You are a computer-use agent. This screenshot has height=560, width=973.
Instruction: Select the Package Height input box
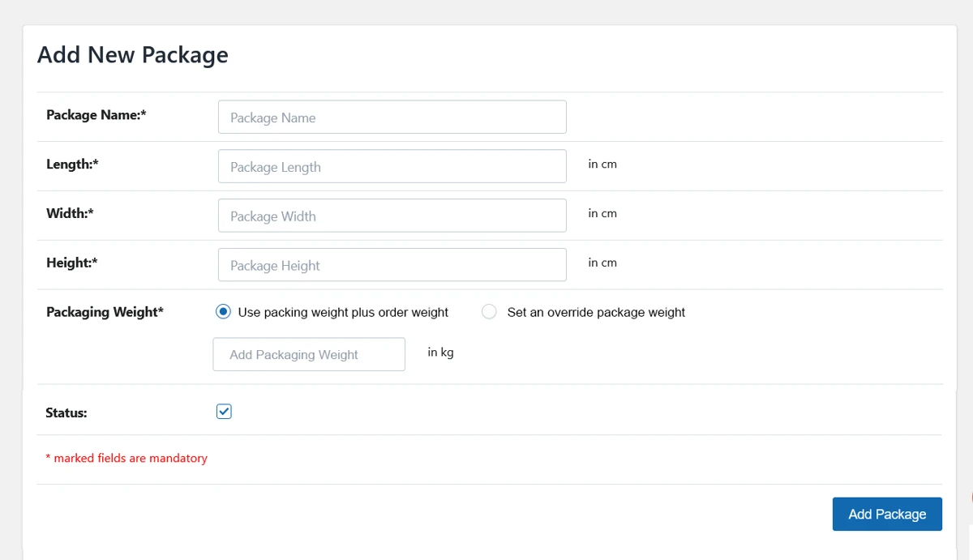pyautogui.click(x=392, y=265)
